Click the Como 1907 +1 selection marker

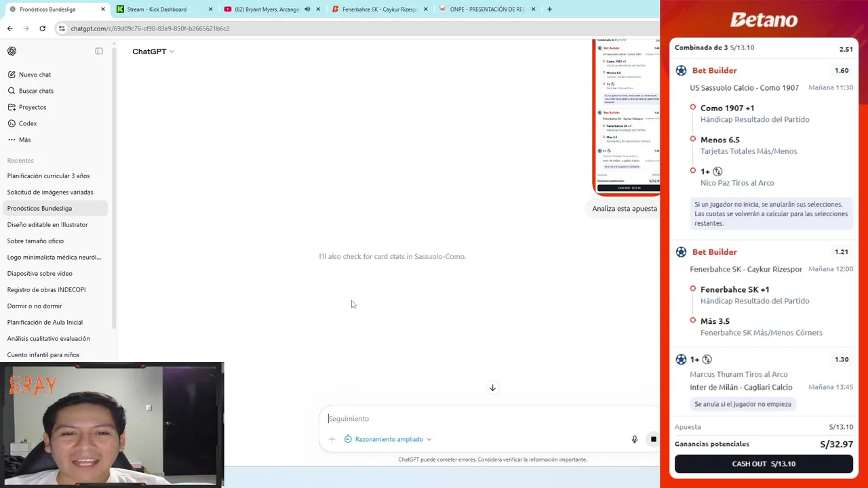pyautogui.click(x=692, y=107)
